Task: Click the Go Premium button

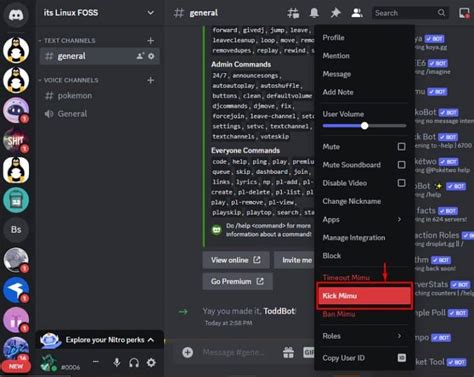Action: [237, 281]
